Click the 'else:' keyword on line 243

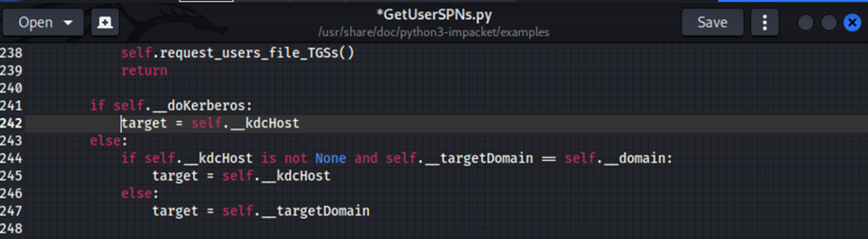click(x=109, y=140)
